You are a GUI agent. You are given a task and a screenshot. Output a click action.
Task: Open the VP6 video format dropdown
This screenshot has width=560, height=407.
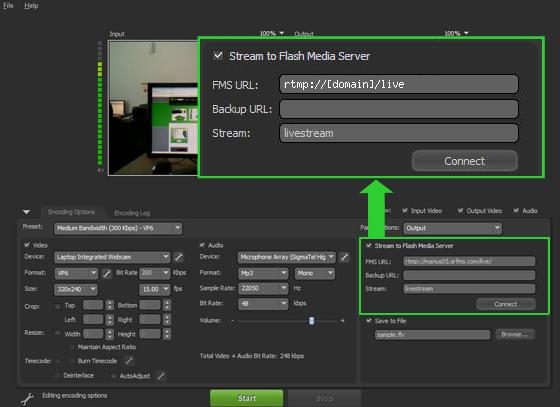coord(76,273)
